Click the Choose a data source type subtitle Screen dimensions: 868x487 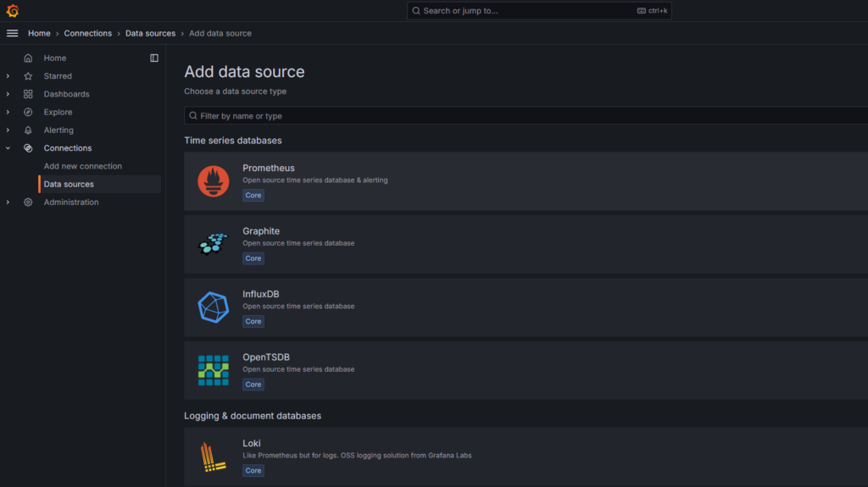[236, 91]
